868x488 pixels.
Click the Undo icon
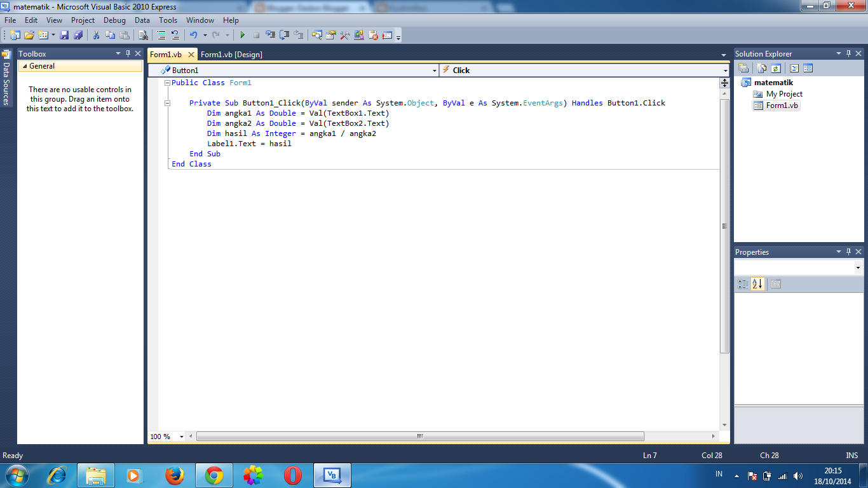pyautogui.click(x=194, y=35)
